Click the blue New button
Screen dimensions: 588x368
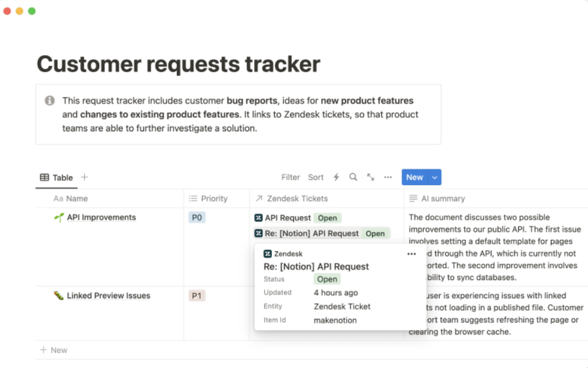(414, 177)
